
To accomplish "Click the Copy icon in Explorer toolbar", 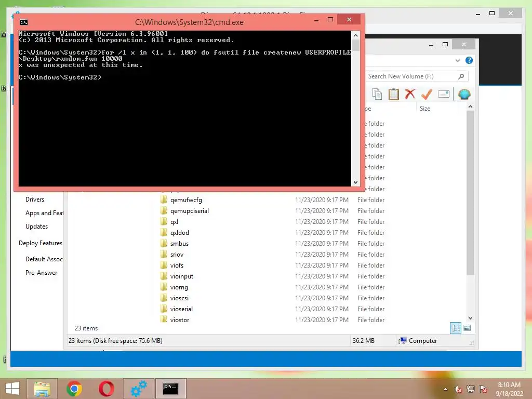I will click(x=377, y=94).
